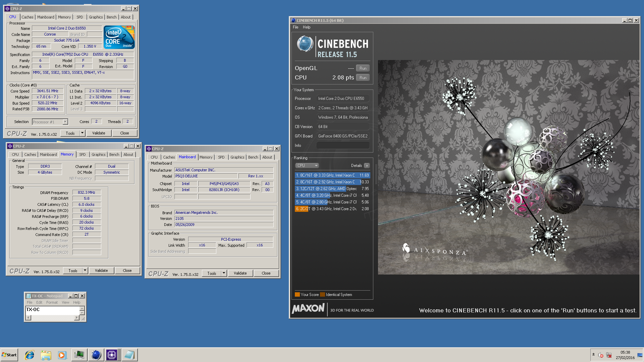Open Tools dropdown arrow in CPU-Z CPU window
Viewport: 644px width, 362px height.
pyautogui.click(x=82, y=133)
